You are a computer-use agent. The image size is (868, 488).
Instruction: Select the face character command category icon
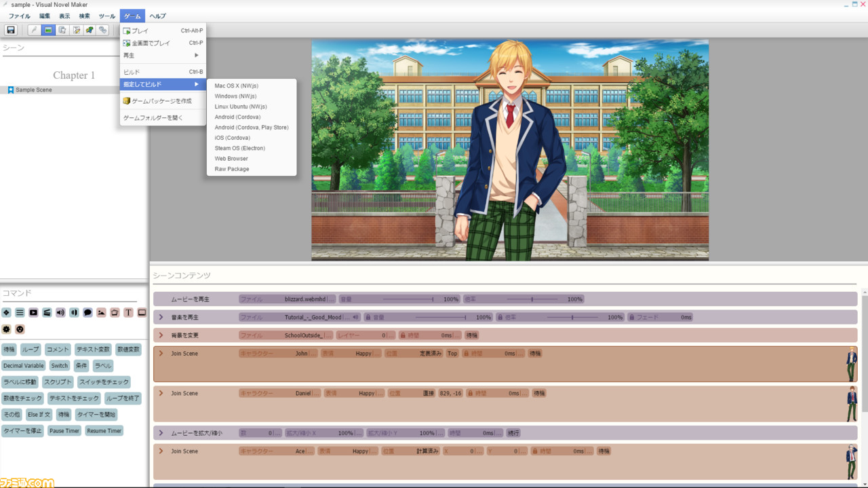coord(20,329)
